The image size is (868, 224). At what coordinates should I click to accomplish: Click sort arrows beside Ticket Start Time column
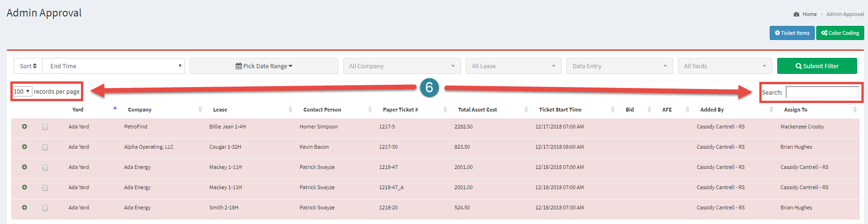613,110
